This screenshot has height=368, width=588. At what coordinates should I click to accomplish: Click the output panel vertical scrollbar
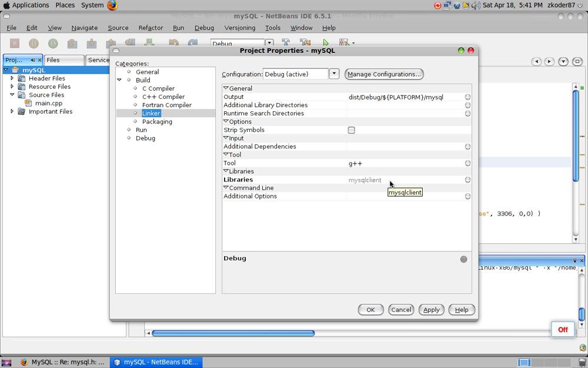[582, 314]
